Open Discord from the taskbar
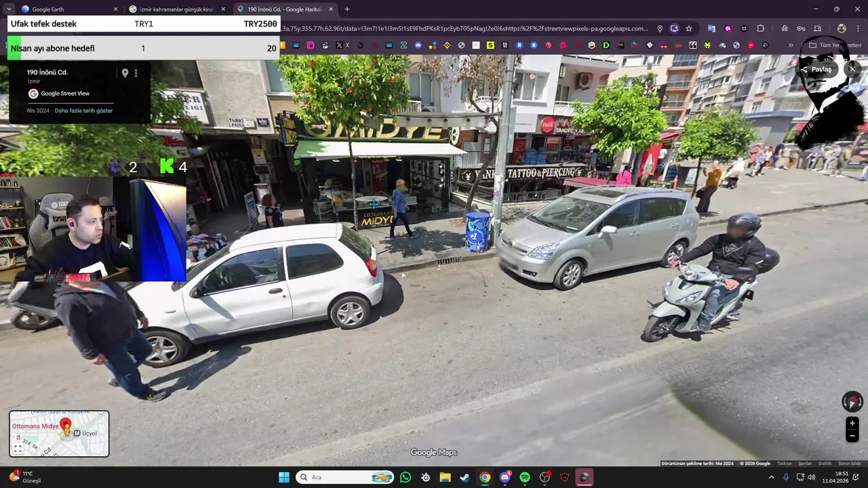Screen dimensions: 868x488 pos(505,477)
